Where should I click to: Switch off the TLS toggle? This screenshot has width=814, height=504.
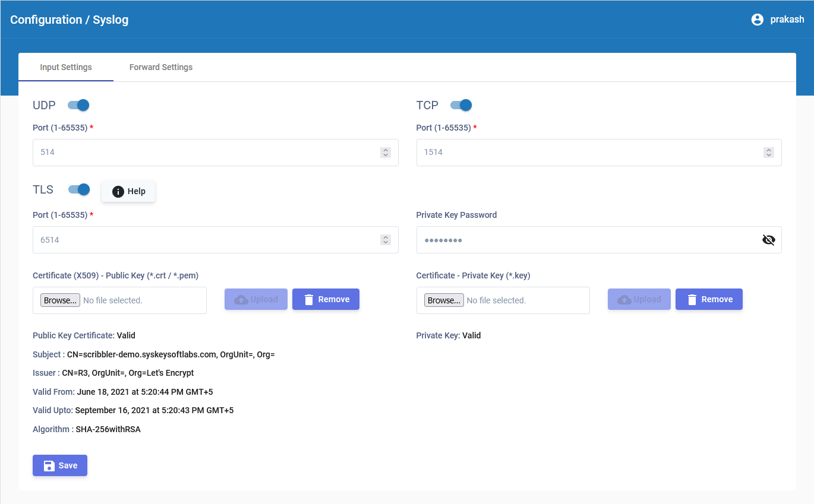[x=79, y=189]
